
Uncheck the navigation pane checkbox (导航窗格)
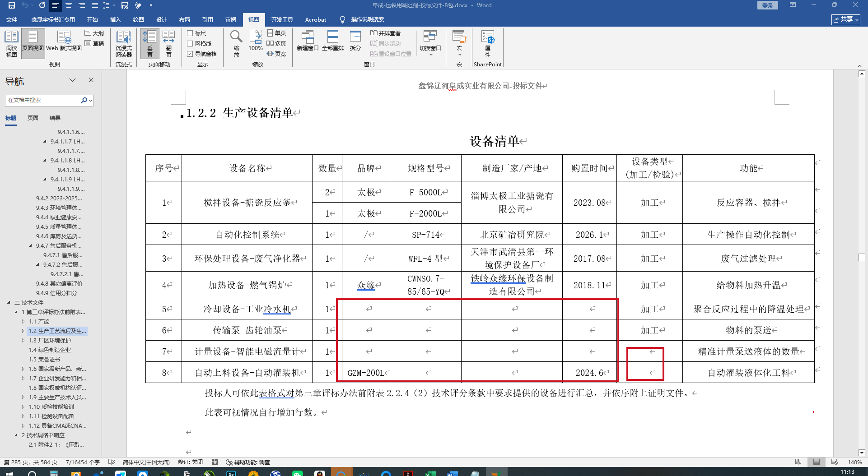point(190,54)
